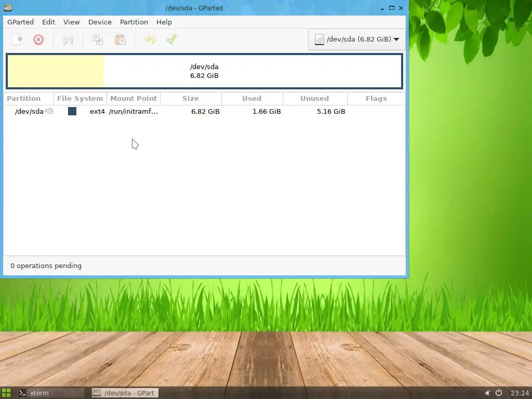Click the 0 operations pending status text

click(46, 265)
